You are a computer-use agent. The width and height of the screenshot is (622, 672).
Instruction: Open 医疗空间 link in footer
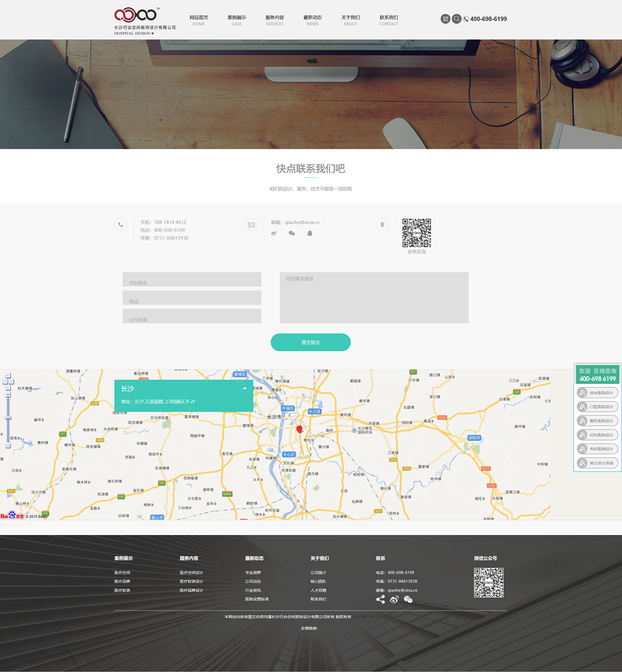coord(122,572)
